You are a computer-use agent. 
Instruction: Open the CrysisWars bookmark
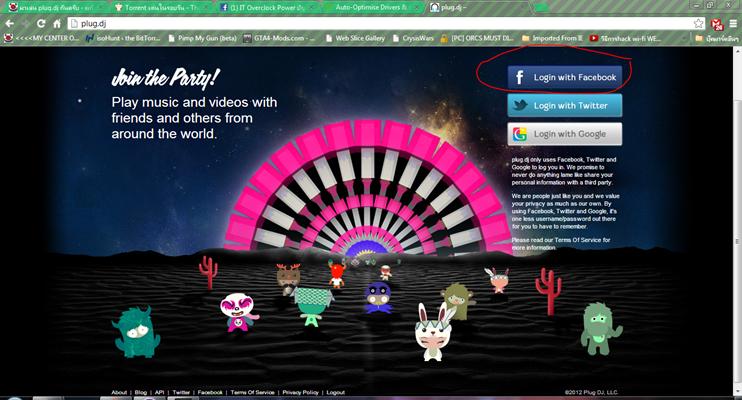413,38
